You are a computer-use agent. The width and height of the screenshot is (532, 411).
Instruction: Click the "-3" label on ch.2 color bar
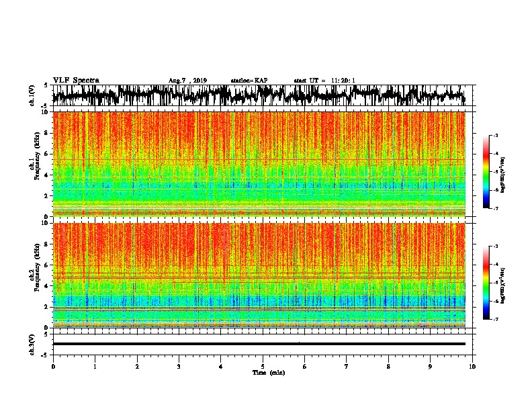[495, 246]
